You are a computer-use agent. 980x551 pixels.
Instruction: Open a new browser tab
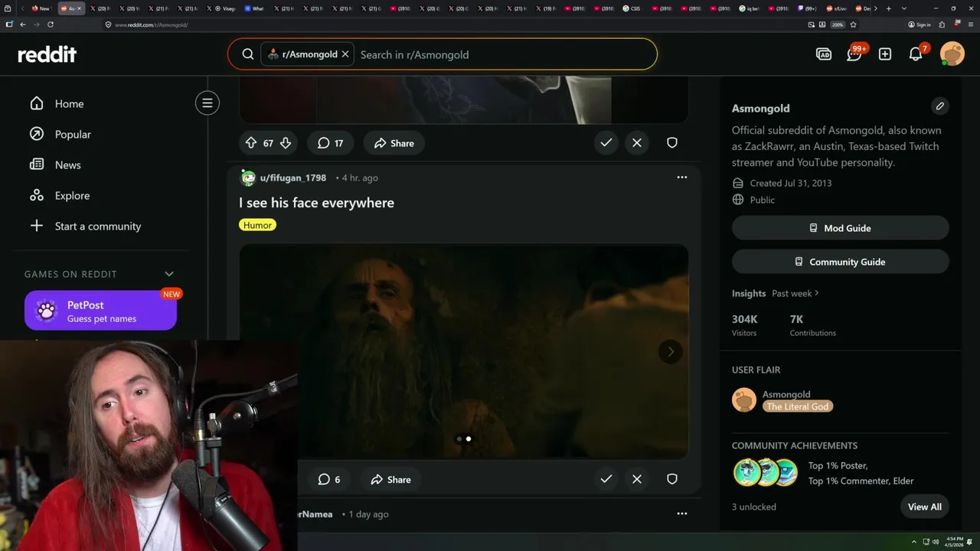(x=888, y=8)
